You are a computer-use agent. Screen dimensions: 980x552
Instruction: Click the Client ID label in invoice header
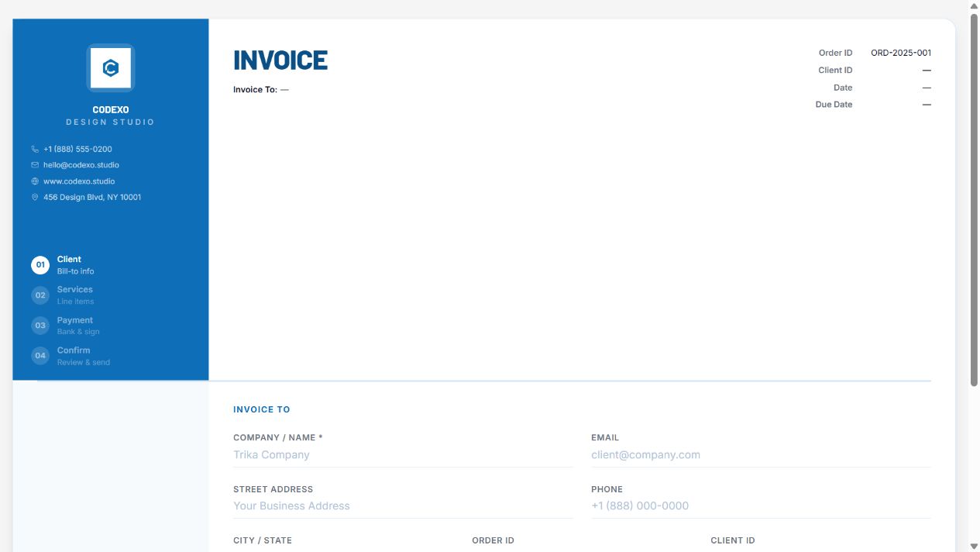click(835, 71)
